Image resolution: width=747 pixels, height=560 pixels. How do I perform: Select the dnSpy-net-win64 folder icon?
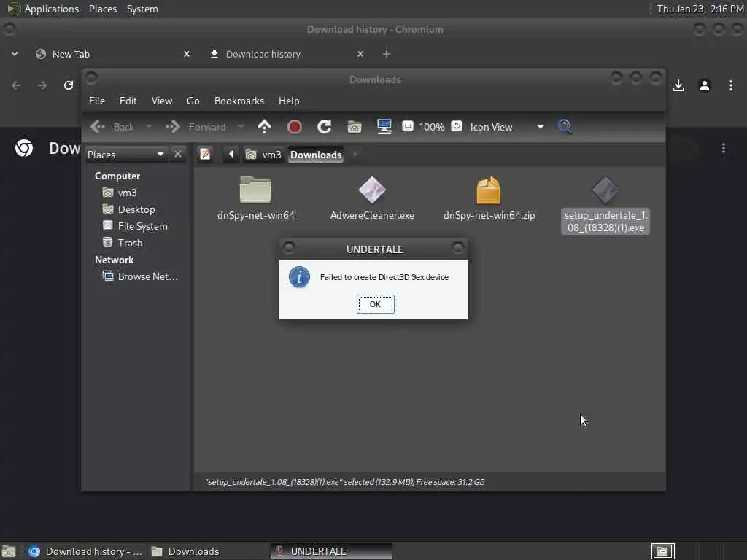(255, 190)
